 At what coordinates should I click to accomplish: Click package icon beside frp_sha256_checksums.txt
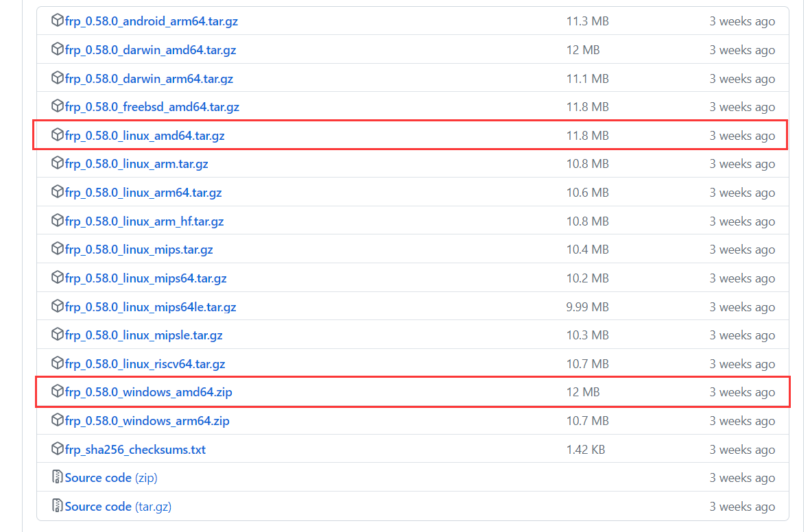pyautogui.click(x=58, y=450)
